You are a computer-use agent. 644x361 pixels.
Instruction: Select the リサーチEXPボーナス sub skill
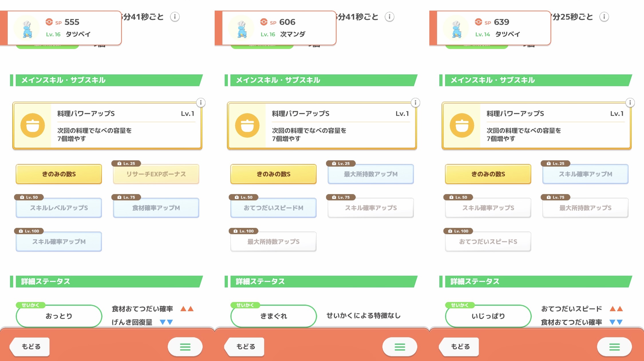pos(156,174)
